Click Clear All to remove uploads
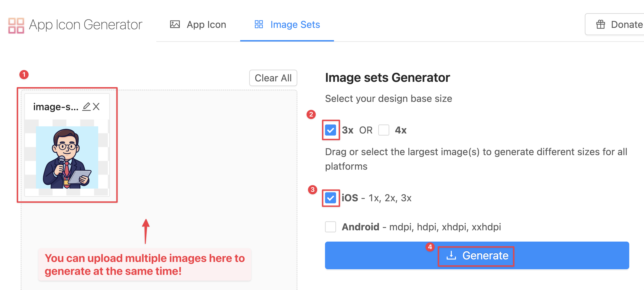 click(x=273, y=78)
